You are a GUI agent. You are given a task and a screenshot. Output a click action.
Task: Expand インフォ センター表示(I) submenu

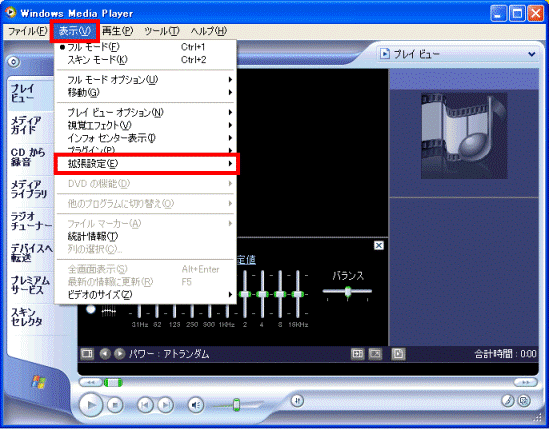[x=145, y=138]
